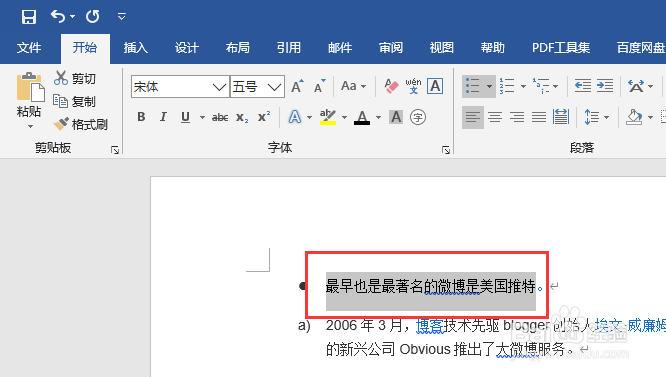Apply the yellow text highlight color
Viewport: 666px width, 377px height.
pos(328,117)
